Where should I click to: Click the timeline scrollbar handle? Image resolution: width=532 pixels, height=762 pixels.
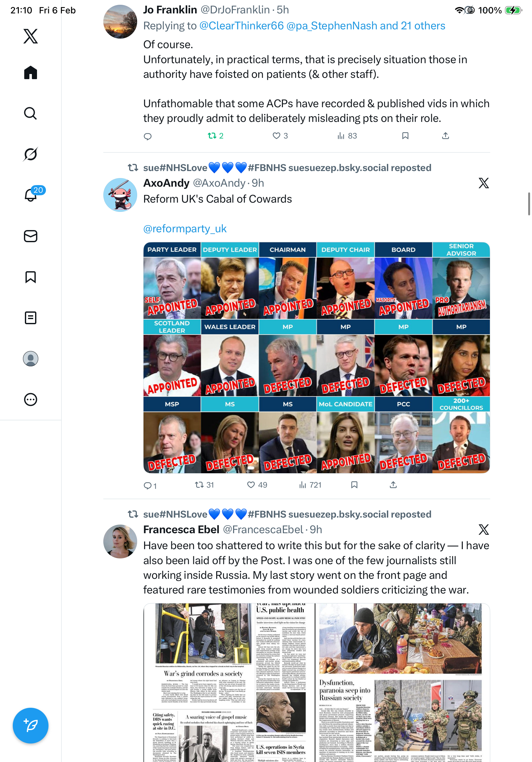[529, 204]
